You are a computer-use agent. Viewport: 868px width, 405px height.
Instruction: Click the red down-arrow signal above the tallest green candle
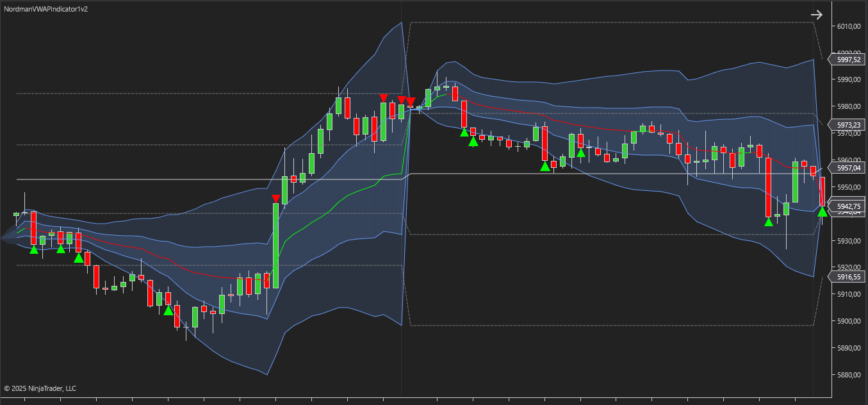point(275,199)
